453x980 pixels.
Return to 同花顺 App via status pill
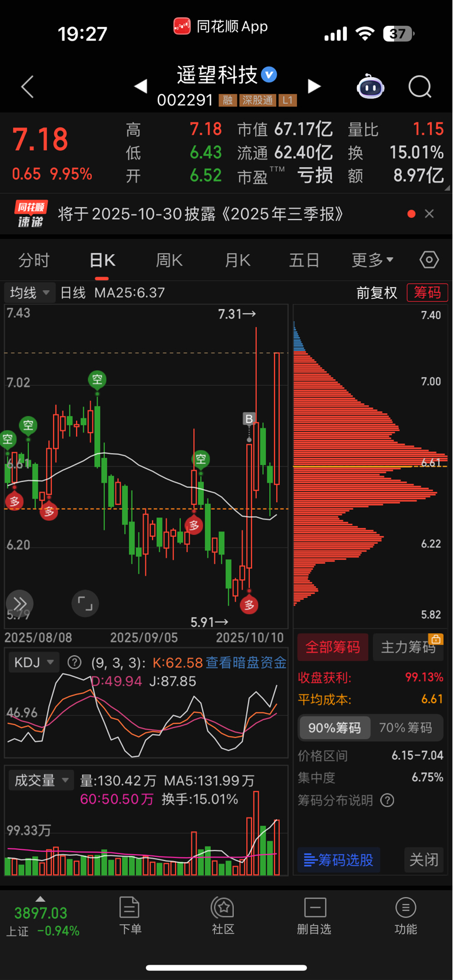(x=220, y=26)
